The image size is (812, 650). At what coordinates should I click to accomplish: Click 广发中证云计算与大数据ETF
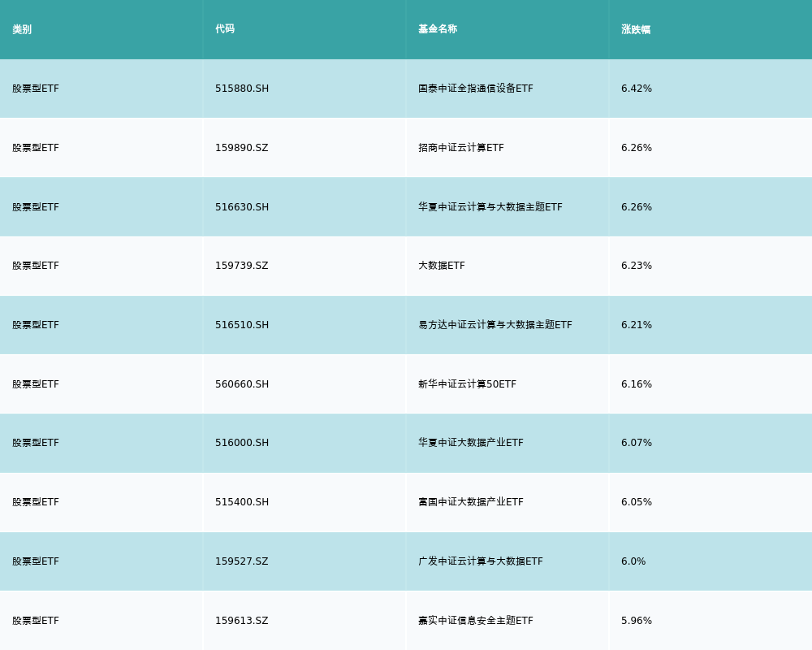[481, 561]
